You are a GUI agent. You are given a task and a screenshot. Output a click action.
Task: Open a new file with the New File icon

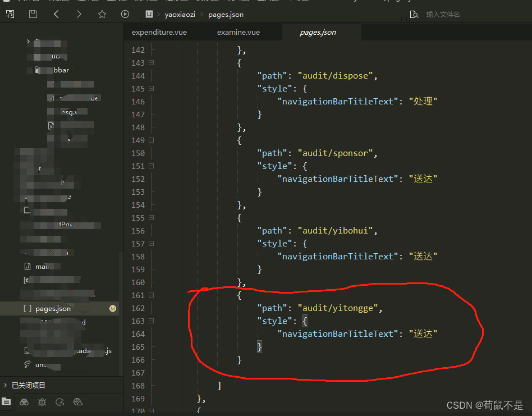click(10, 14)
